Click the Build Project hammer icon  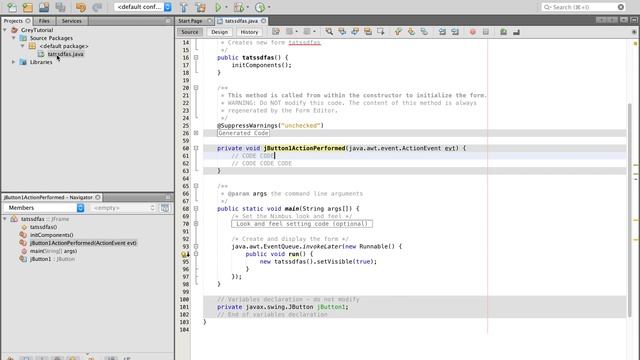184,7
